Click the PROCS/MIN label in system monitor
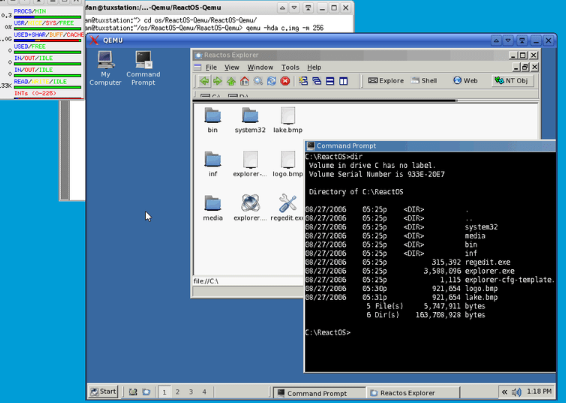 point(30,11)
